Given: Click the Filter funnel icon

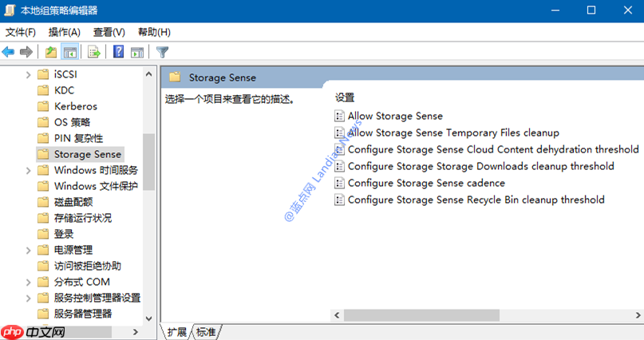Looking at the screenshot, I should click(162, 52).
